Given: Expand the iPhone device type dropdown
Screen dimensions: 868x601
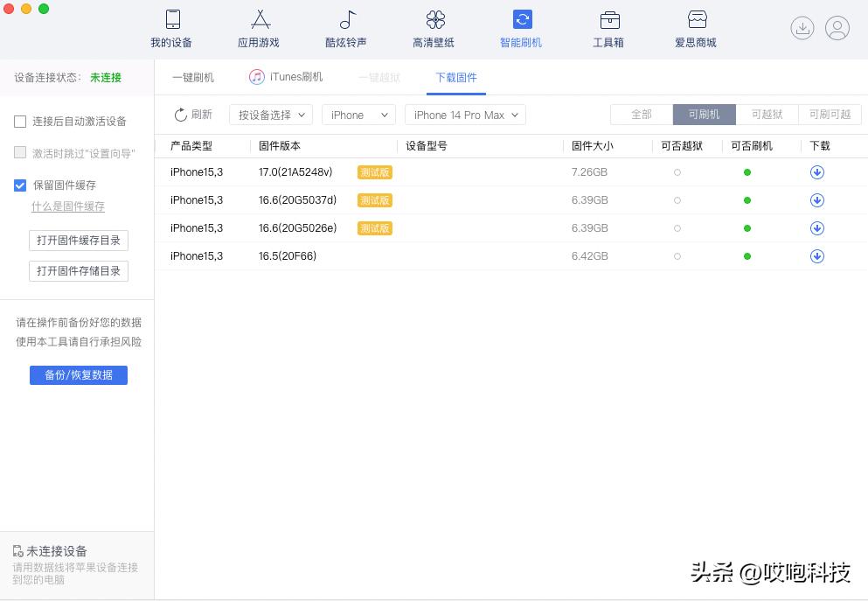Looking at the screenshot, I should tap(358, 115).
